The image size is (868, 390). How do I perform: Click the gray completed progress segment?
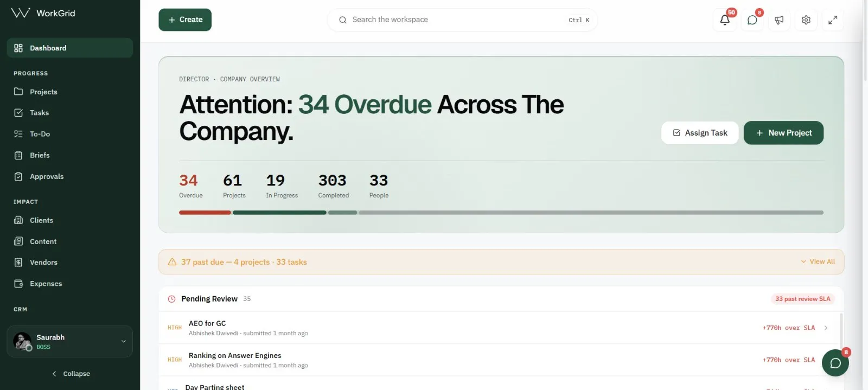pos(591,213)
